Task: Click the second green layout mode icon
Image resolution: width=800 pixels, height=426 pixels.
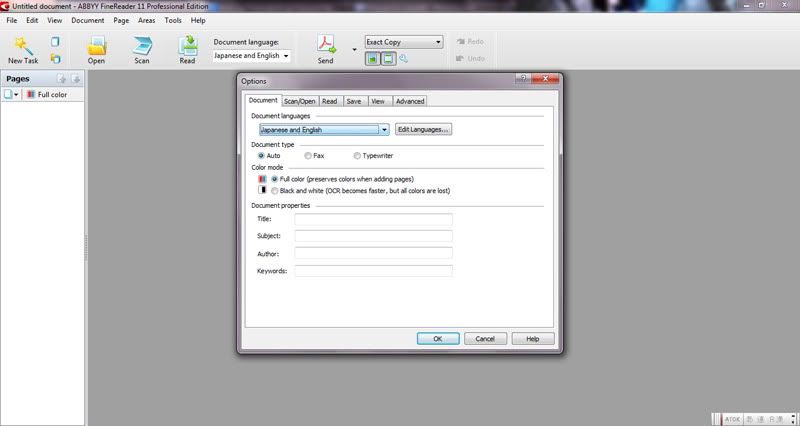Action: point(388,59)
